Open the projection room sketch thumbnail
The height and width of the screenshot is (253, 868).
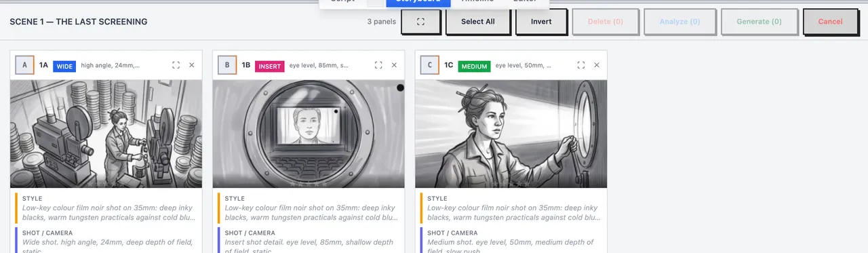[x=106, y=134]
